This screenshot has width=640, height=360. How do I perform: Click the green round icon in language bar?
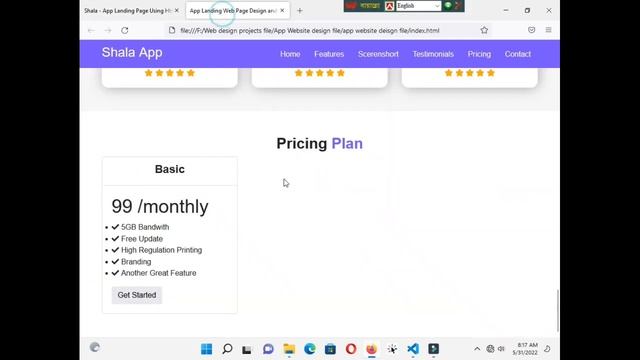point(448,5)
